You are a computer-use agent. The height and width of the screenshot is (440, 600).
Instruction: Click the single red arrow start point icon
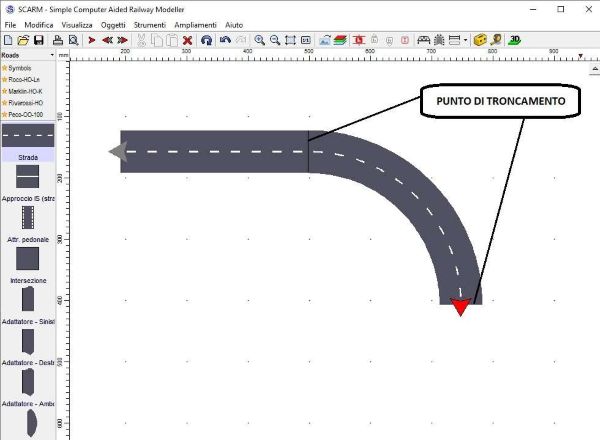pyautogui.click(x=92, y=40)
